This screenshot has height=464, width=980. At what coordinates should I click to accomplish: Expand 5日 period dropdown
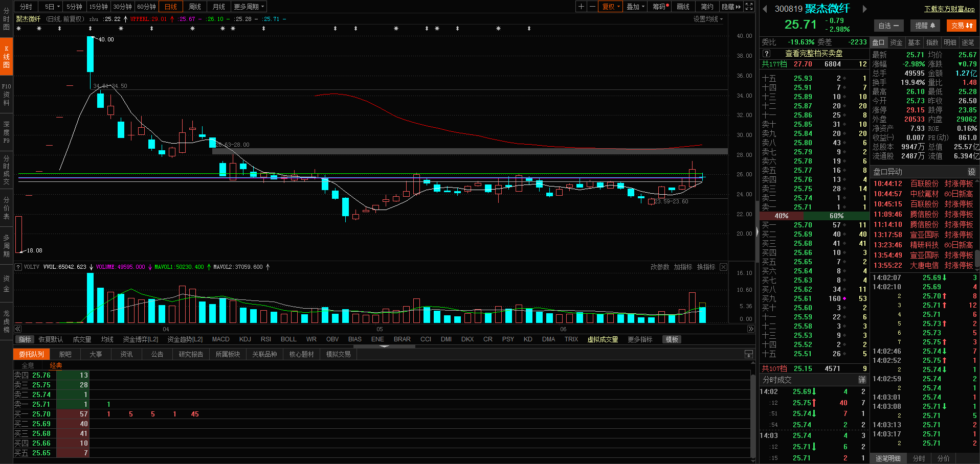click(x=52, y=7)
